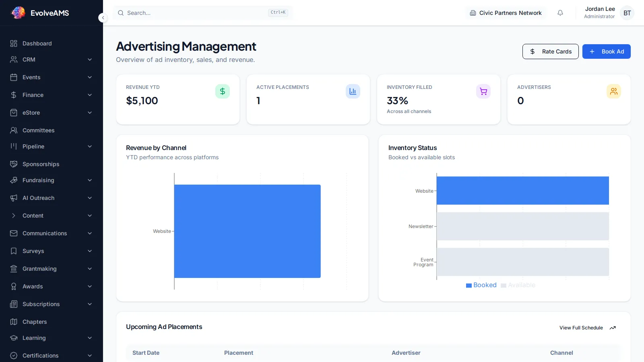This screenshot has width=644, height=362.
Task: Click the Finance dollar icon
Action: click(14, 95)
